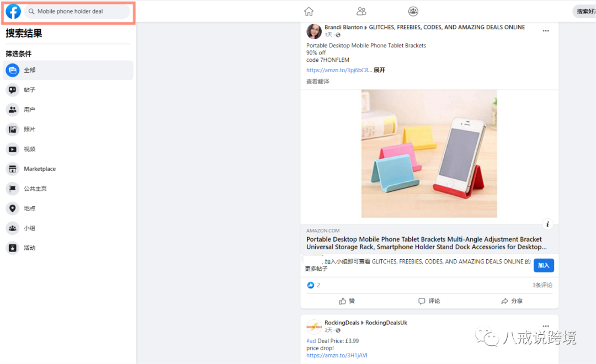This screenshot has width=596, height=364.
Task: Focus the 'Mobile phone holder deal' search field
Action: [x=77, y=12]
